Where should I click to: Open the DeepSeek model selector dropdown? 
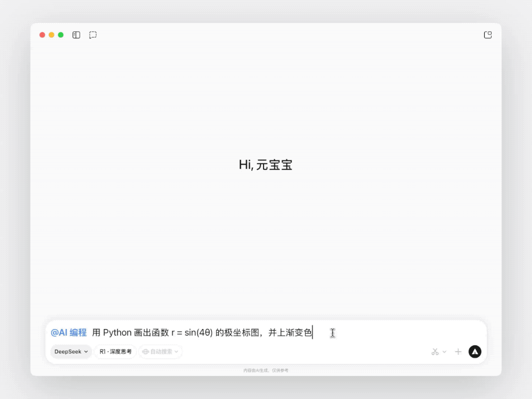[71, 351]
